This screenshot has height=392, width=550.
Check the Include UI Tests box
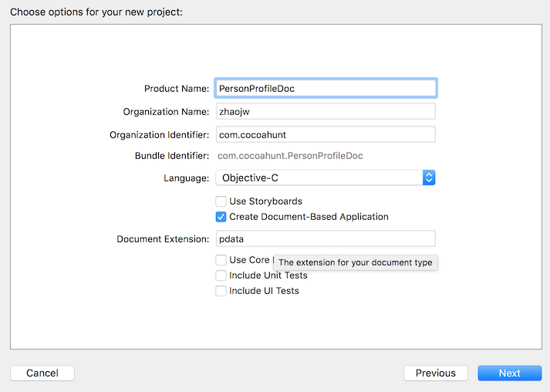[x=221, y=291]
